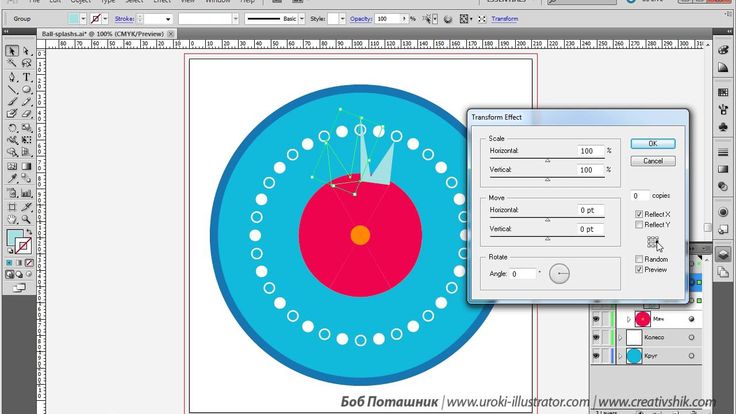Screen dimensions: 736x414
Task: Select the Eyedropper tool
Action: (12, 178)
